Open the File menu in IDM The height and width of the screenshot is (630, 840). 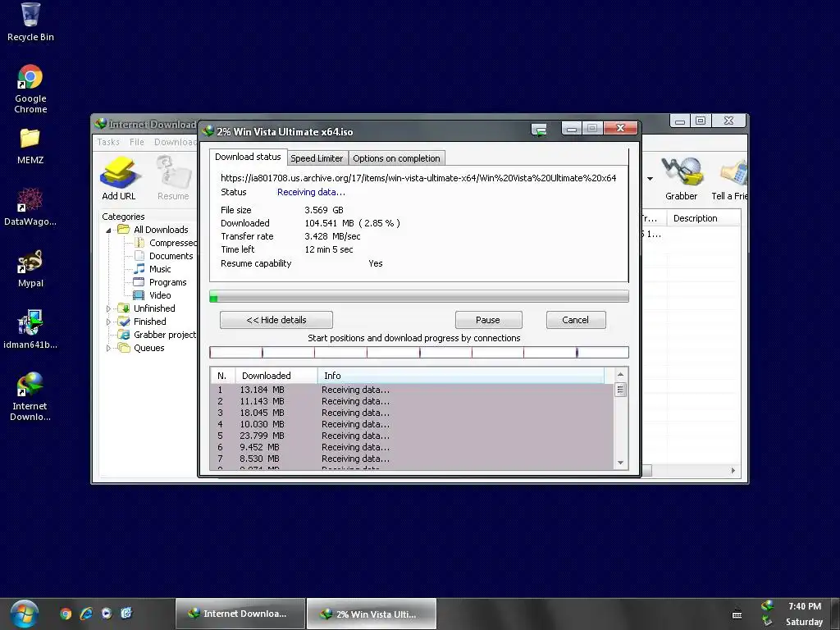tap(137, 142)
